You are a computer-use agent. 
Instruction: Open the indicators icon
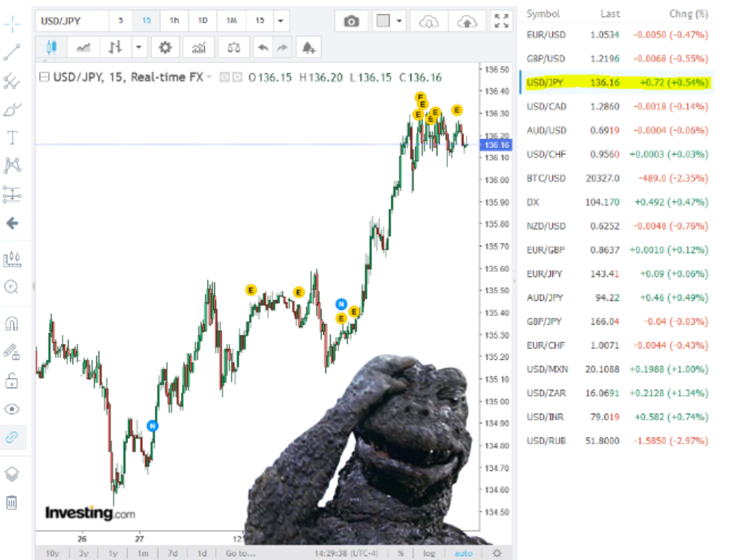coord(199,48)
